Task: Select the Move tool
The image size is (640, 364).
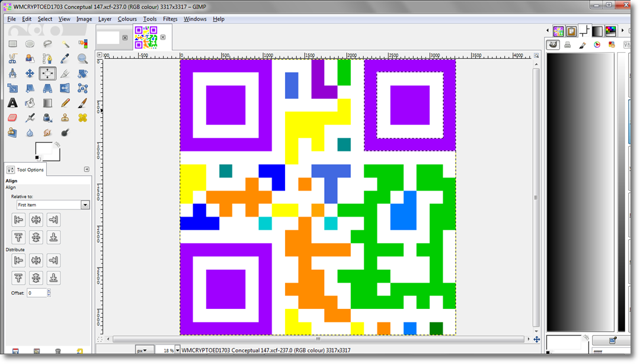Action: [30, 73]
